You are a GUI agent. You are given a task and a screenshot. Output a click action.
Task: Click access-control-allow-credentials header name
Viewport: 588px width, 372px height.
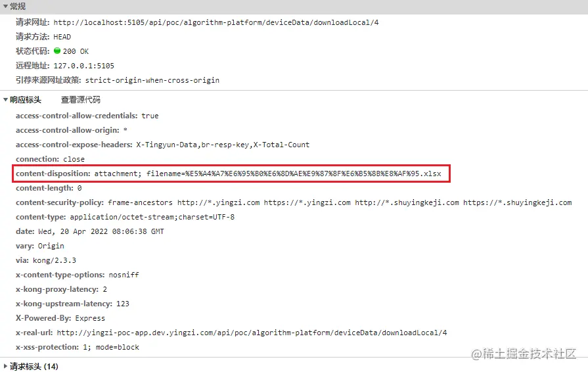76,116
